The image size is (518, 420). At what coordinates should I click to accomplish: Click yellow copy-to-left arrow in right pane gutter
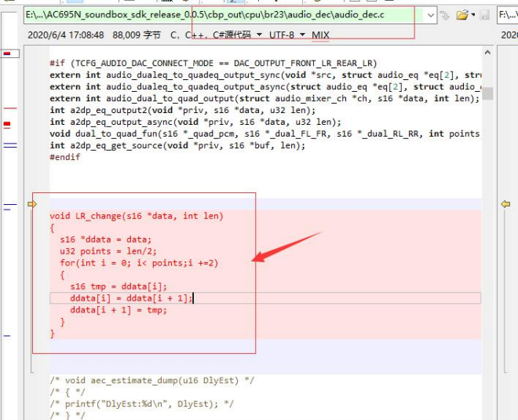pyautogui.click(x=505, y=204)
